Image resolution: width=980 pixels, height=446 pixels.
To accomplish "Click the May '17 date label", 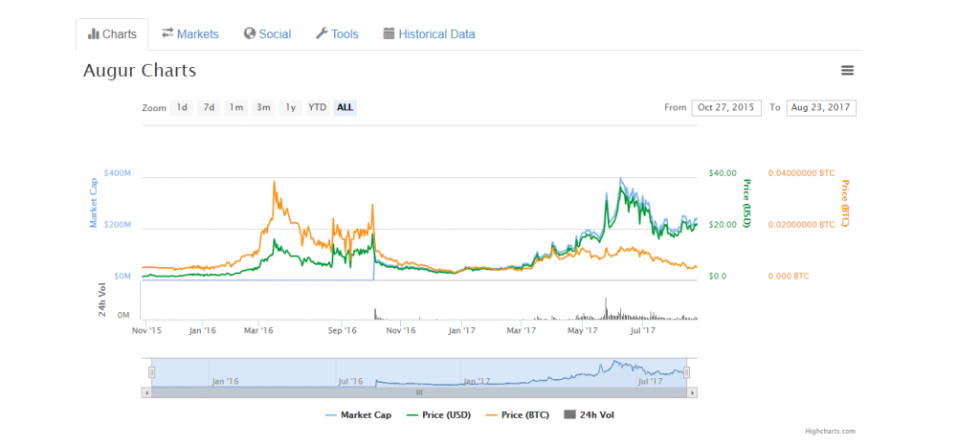I will 582,330.
